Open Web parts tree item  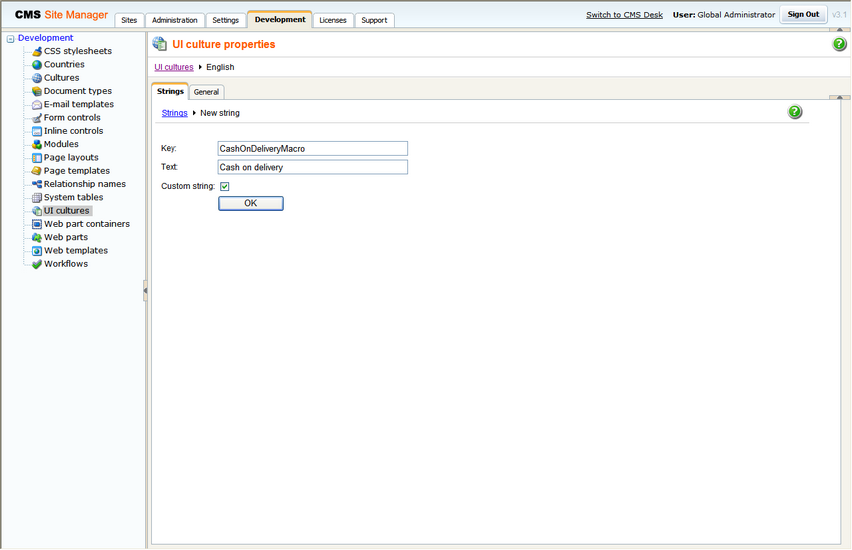(x=66, y=238)
